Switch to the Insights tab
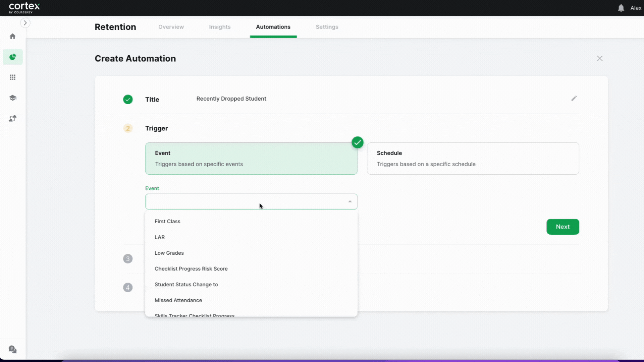This screenshot has width=644, height=362. pyautogui.click(x=220, y=27)
